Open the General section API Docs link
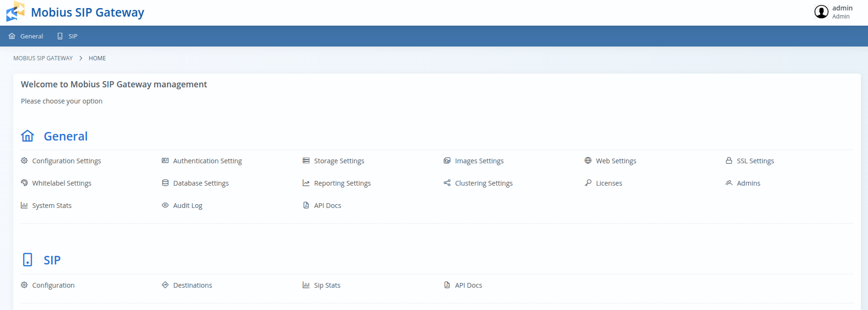The height and width of the screenshot is (310, 868). (327, 206)
